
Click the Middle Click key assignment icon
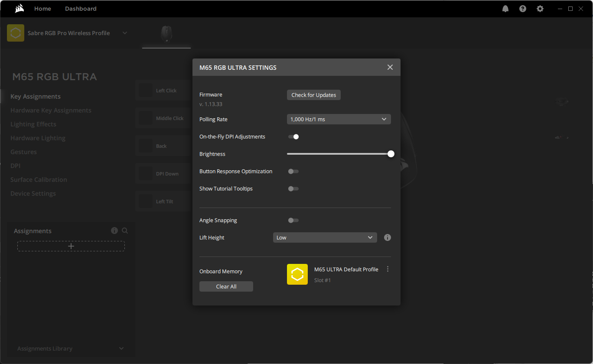click(x=146, y=118)
